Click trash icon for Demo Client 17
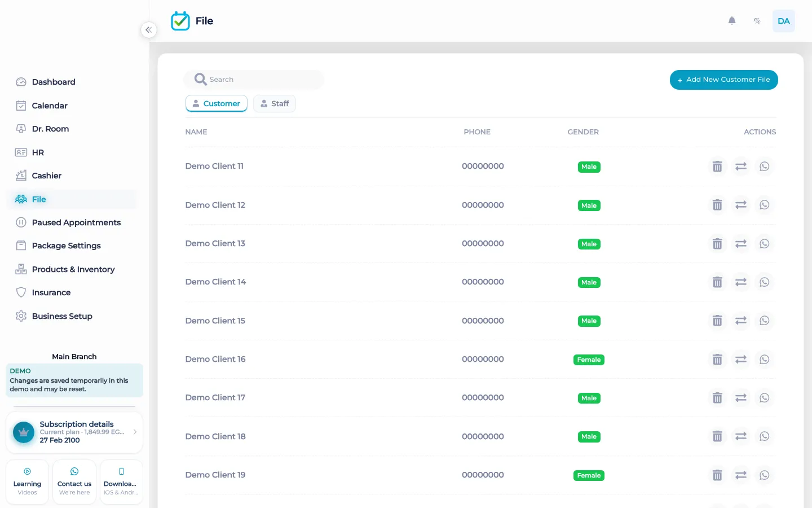 point(717,398)
